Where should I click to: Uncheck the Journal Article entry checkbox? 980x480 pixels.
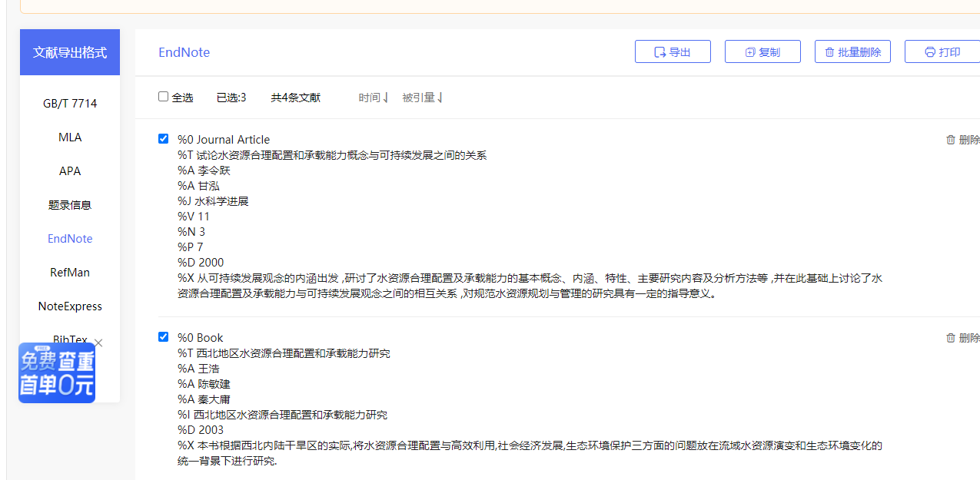tap(163, 139)
